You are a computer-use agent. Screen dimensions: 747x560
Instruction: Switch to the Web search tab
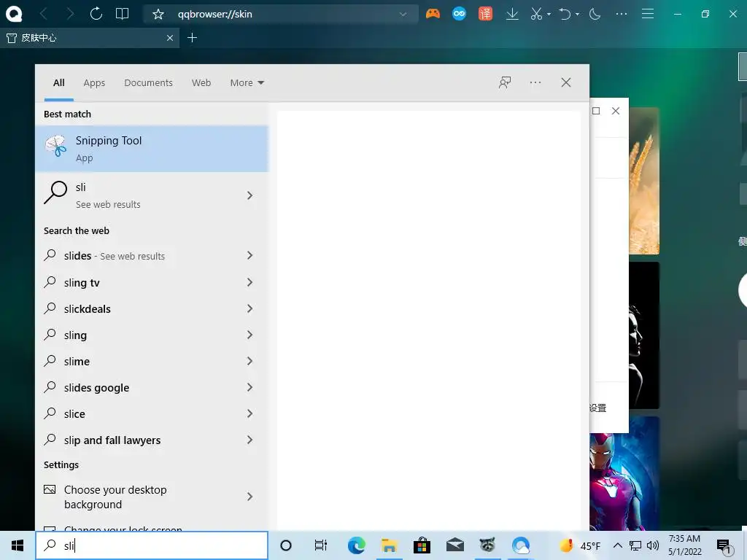click(201, 83)
